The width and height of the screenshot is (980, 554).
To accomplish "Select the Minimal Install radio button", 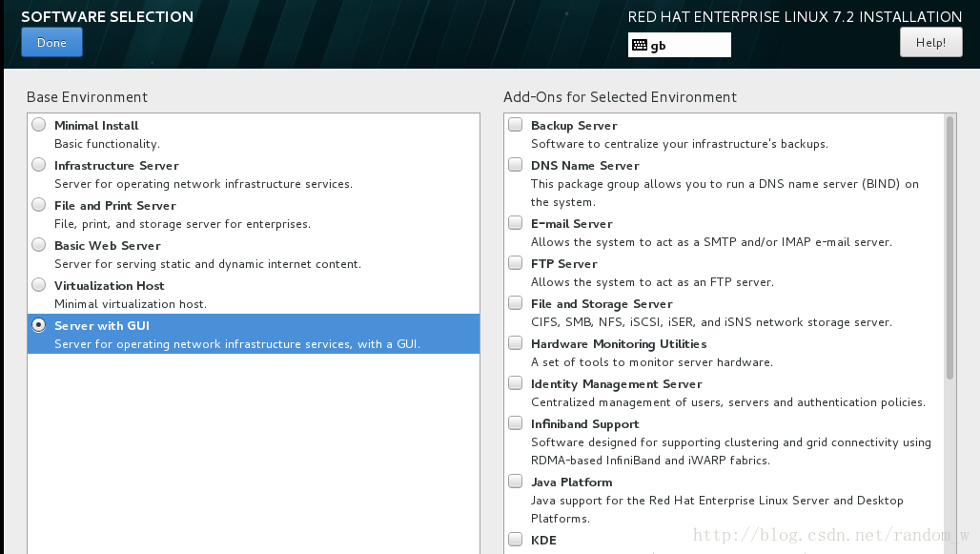I will click(39, 125).
